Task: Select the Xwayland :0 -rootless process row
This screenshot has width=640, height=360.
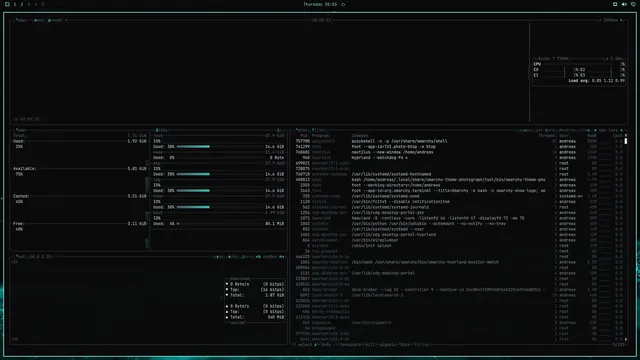Action: coord(459,218)
